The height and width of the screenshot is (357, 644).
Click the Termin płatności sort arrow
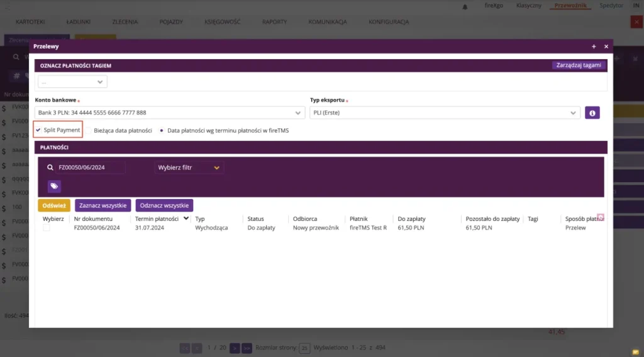[x=186, y=218]
